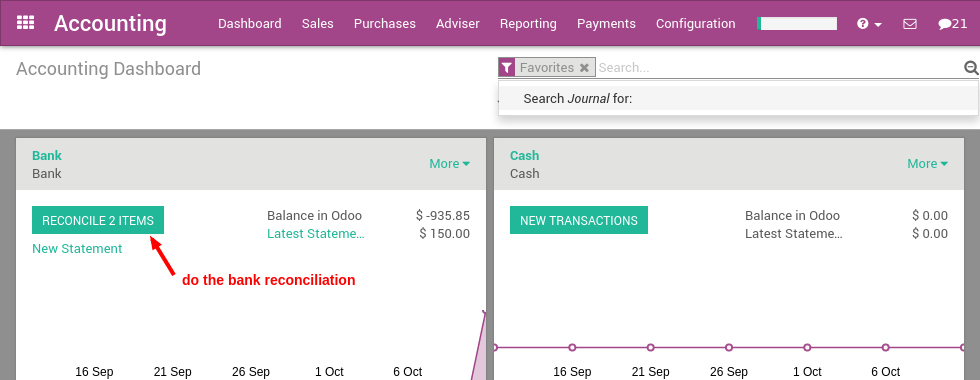Click the Accounting app title
This screenshot has width=980, height=380.
coord(110,23)
